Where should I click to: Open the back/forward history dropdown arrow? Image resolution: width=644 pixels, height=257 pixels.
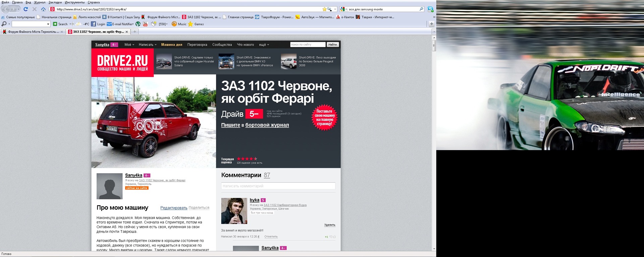pyautogui.click(x=18, y=9)
